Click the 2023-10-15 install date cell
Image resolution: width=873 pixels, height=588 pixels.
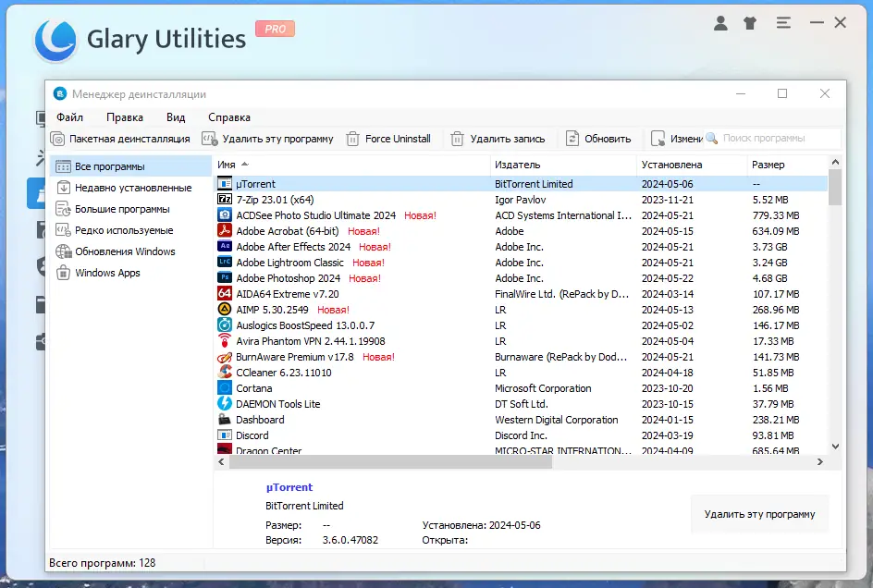667,404
